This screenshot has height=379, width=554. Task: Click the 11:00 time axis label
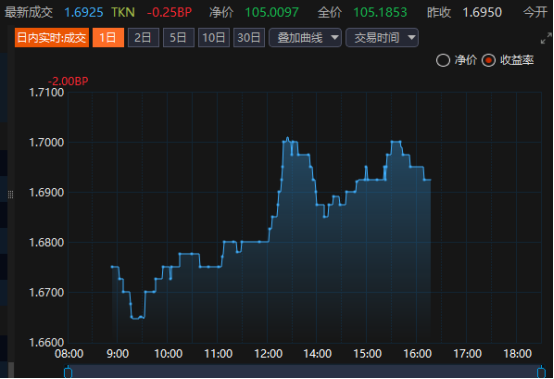(x=218, y=354)
